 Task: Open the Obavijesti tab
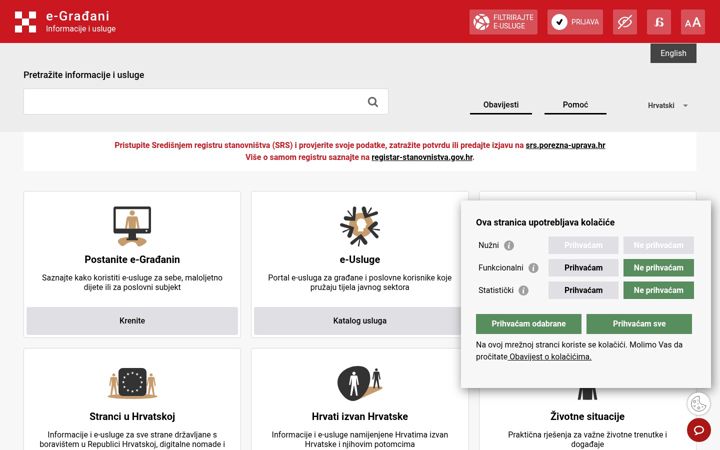[x=501, y=105]
